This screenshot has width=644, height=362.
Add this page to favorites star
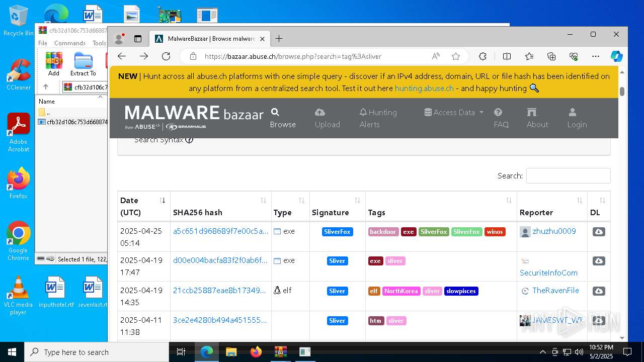[456, 56]
